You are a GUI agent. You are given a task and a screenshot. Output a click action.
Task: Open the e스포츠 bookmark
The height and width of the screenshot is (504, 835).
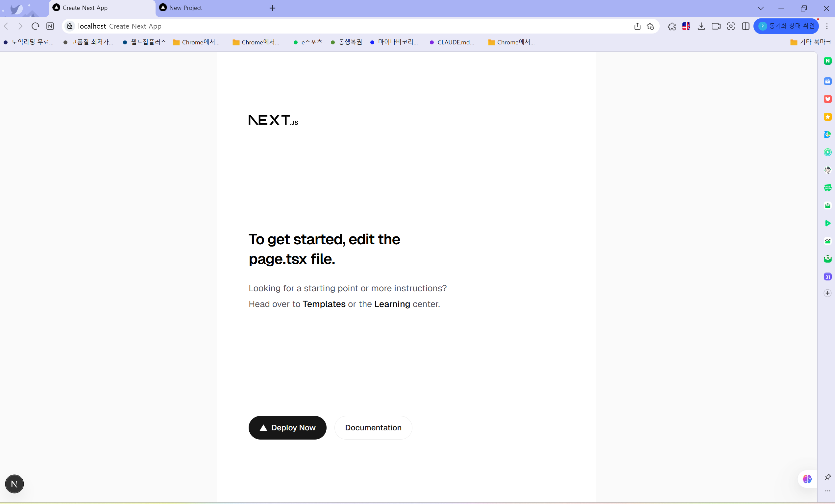coord(308,42)
